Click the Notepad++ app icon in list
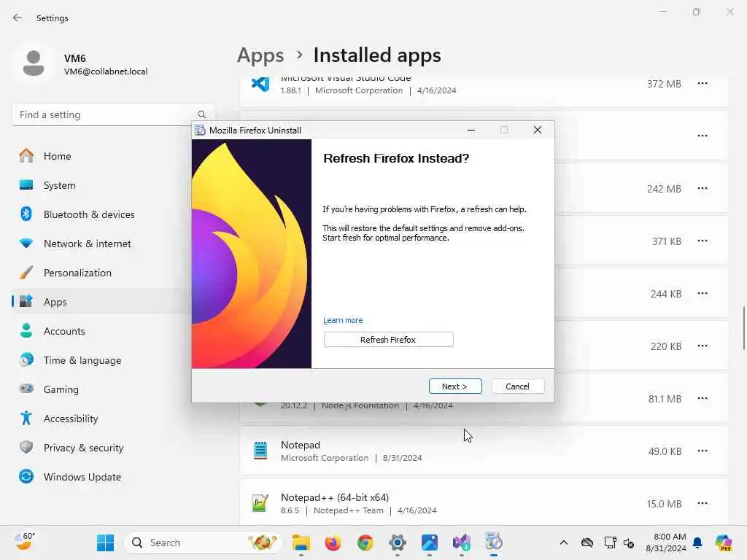Viewport: 747px width, 560px height. [x=260, y=503]
